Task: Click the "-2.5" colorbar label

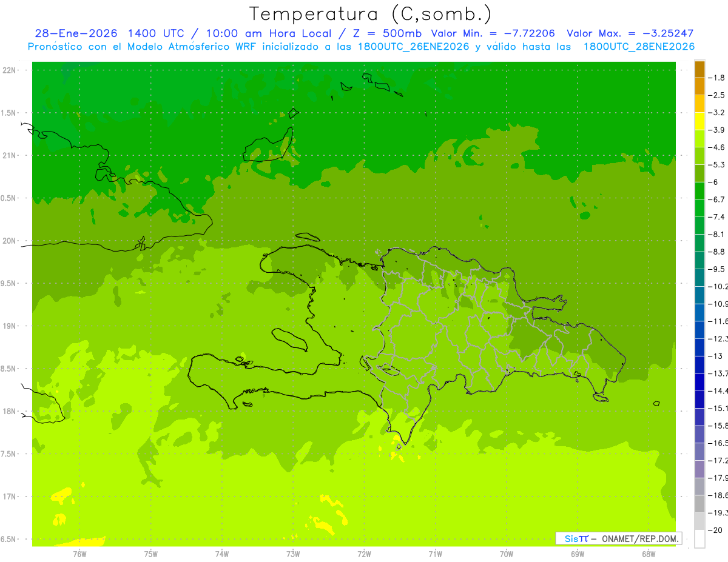Action: [716, 95]
